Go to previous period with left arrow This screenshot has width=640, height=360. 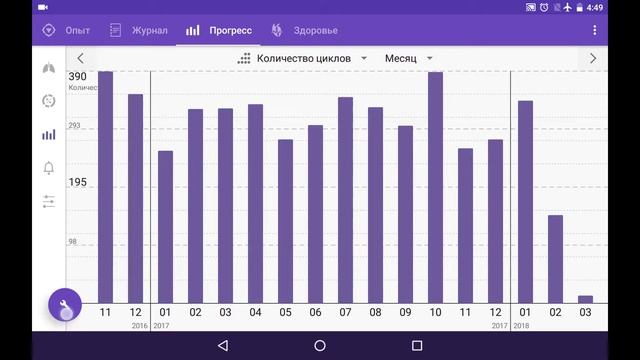[80, 58]
